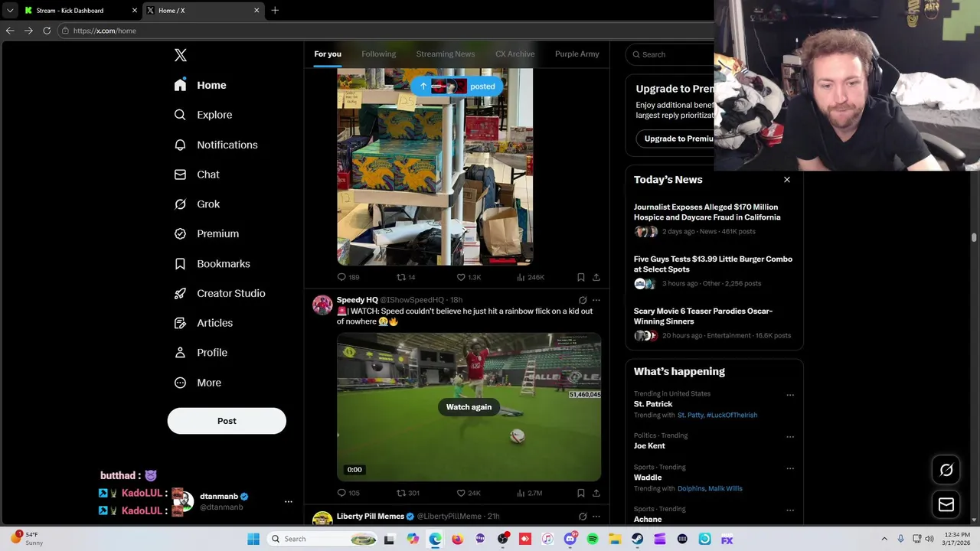Click Watch again on Speed video
The width and height of the screenshot is (980, 551).
click(469, 407)
